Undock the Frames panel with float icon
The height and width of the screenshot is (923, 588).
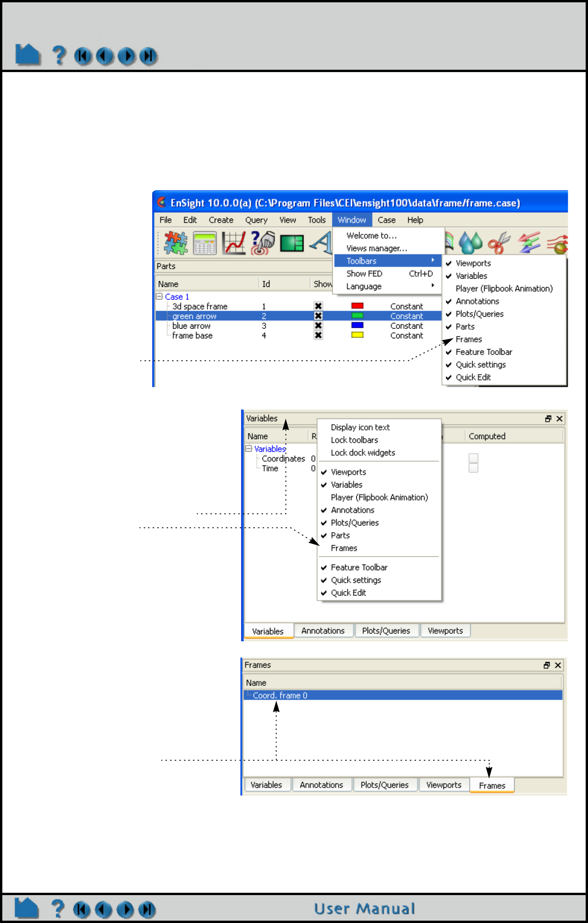547,665
